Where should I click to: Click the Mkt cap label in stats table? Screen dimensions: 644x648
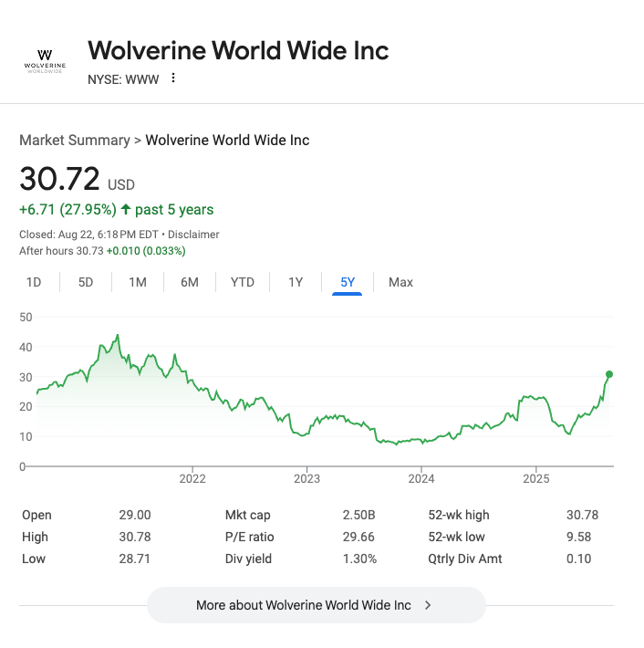[248, 515]
